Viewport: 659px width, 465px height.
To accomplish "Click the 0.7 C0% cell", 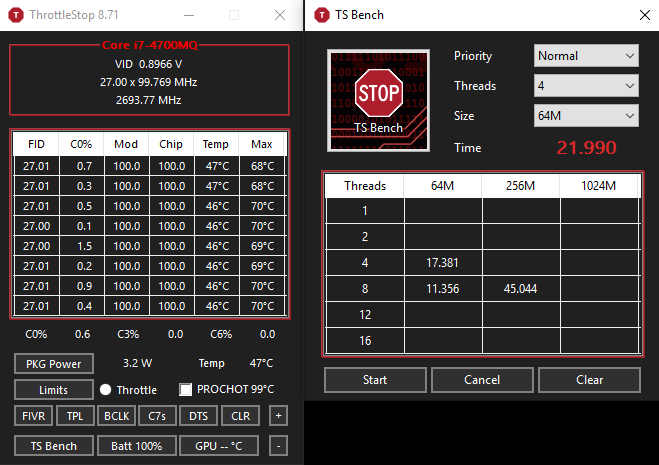I will [x=84, y=166].
